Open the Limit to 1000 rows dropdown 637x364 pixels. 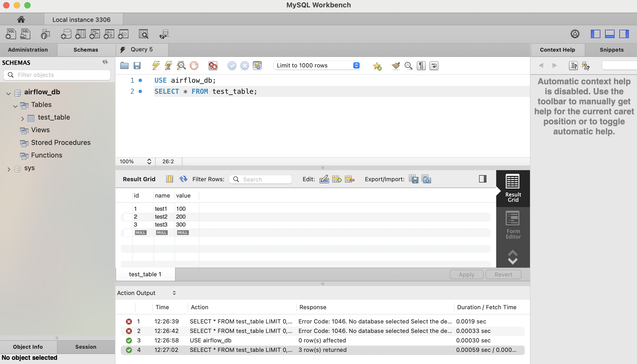(317, 65)
